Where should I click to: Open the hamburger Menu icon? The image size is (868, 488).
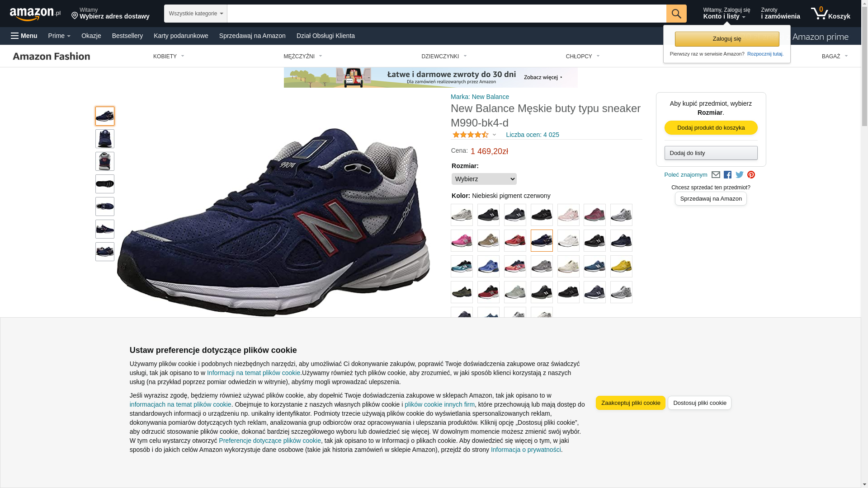(x=24, y=36)
